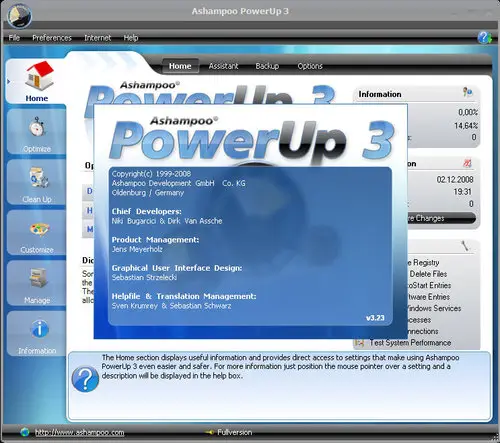Click the large question mark help icon
Viewport: 500px width, 443px height.
(x=85, y=379)
